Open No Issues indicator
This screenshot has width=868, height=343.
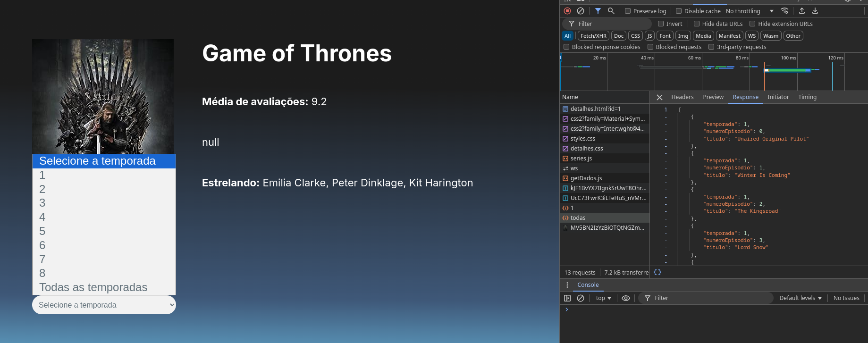tap(846, 298)
